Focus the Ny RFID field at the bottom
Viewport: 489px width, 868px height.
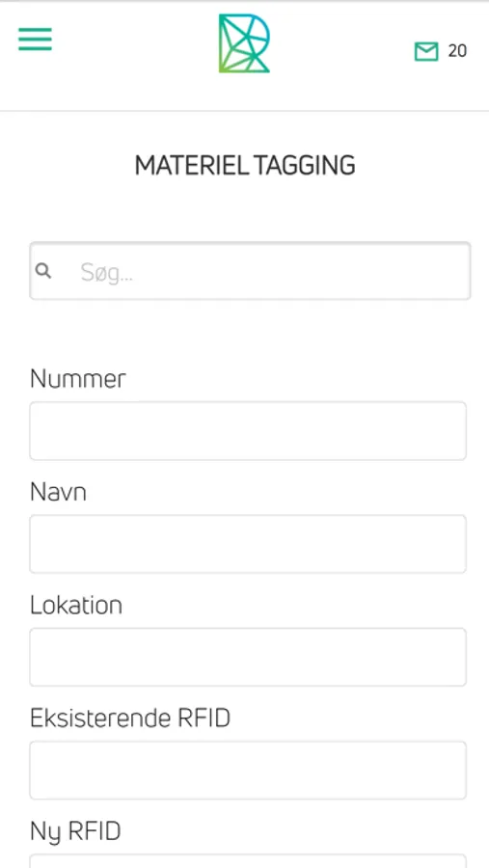248,861
